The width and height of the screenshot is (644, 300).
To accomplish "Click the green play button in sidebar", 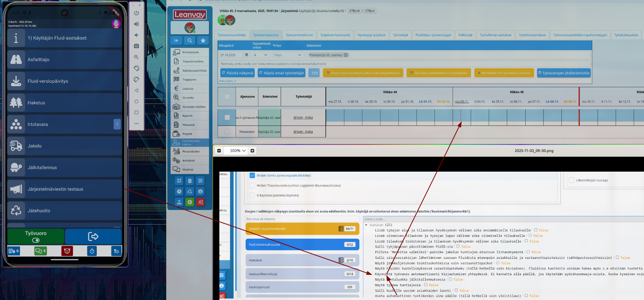I will click(190, 202).
